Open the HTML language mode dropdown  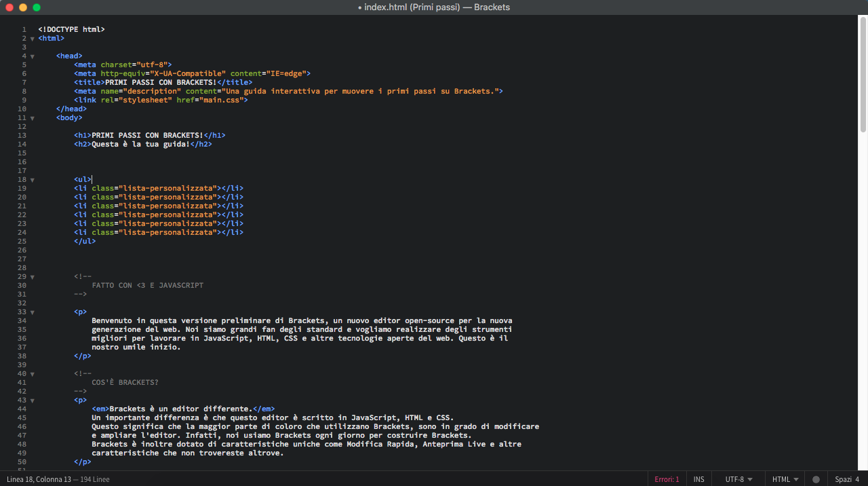tap(785, 479)
